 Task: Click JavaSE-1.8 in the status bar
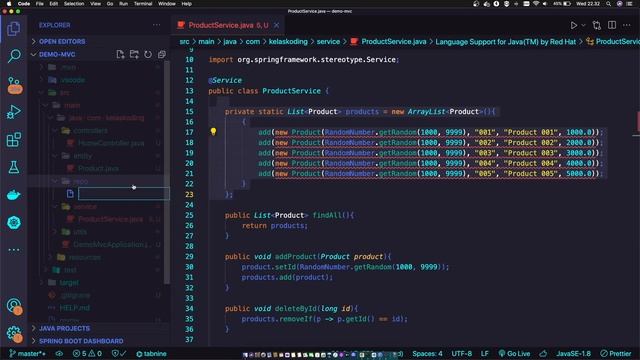(x=573, y=353)
